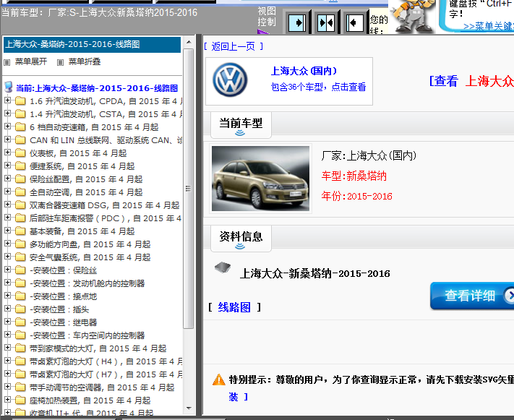Click the folder icon for 基本装备

(x=20, y=231)
